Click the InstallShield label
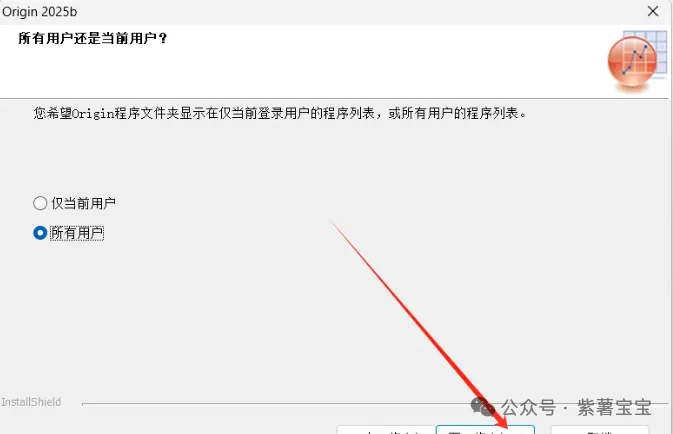The image size is (673, 434). coord(31,402)
